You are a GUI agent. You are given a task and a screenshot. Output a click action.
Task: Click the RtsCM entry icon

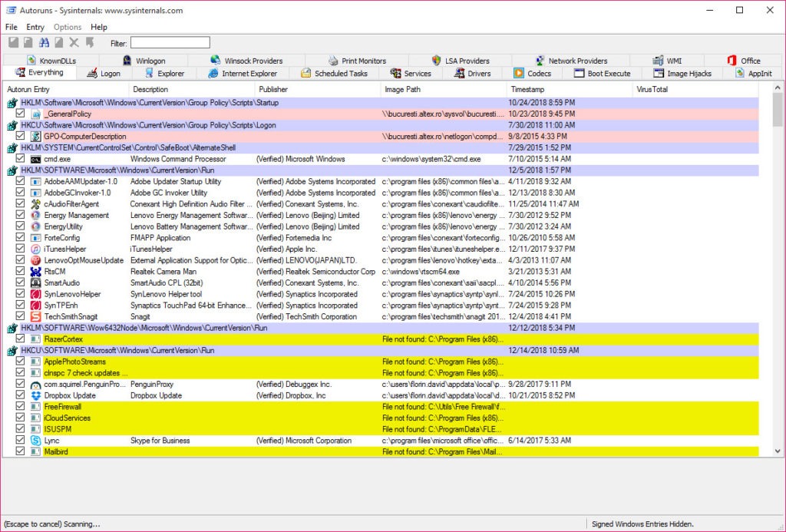[35, 272]
